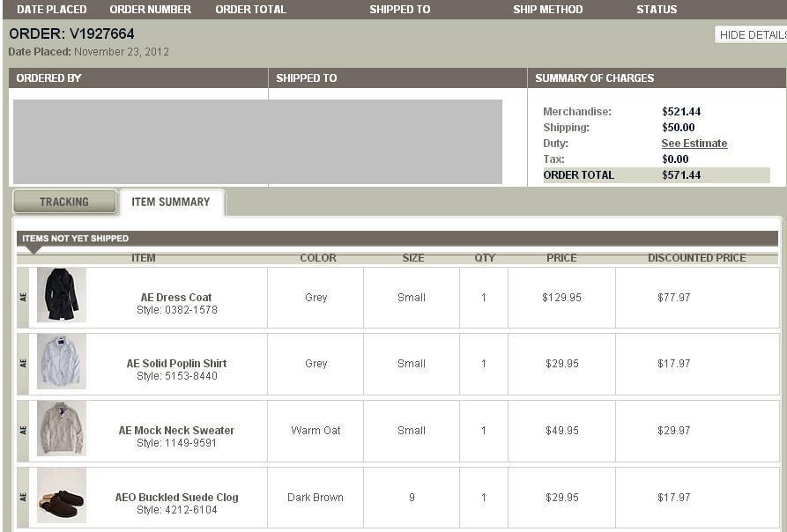
Task: Click Style: 4212-6104 text
Action: pos(176,510)
